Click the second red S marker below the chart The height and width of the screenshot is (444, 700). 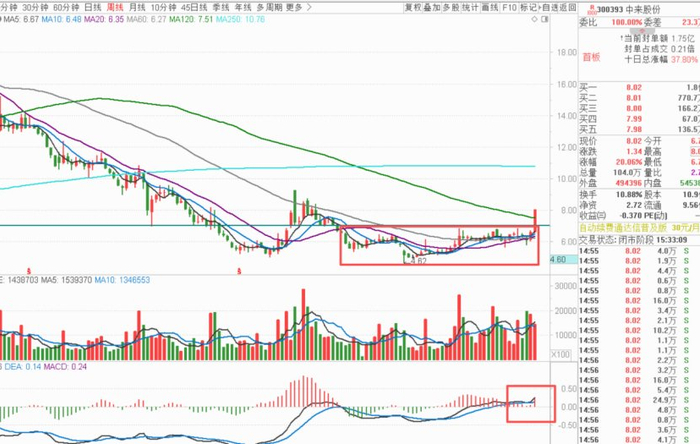239,271
